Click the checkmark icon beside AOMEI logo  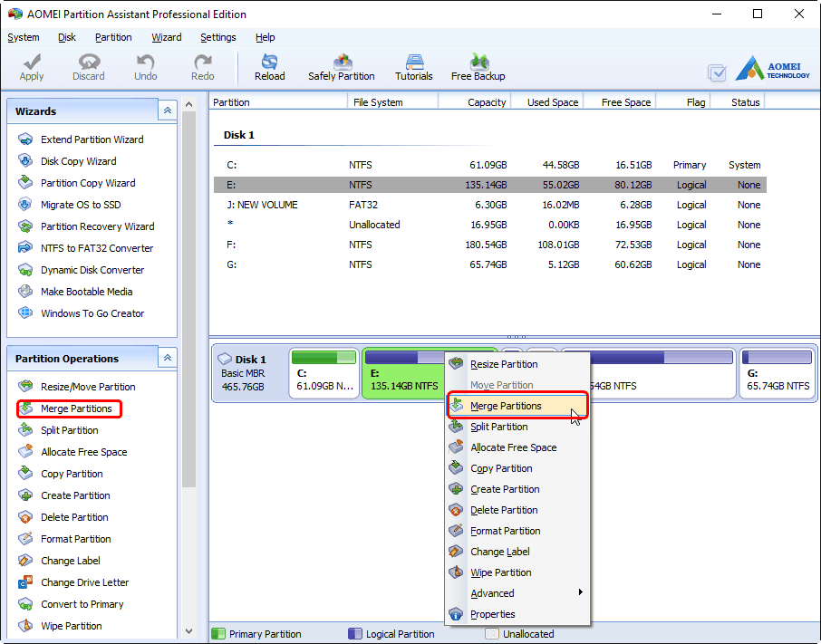[x=717, y=72]
